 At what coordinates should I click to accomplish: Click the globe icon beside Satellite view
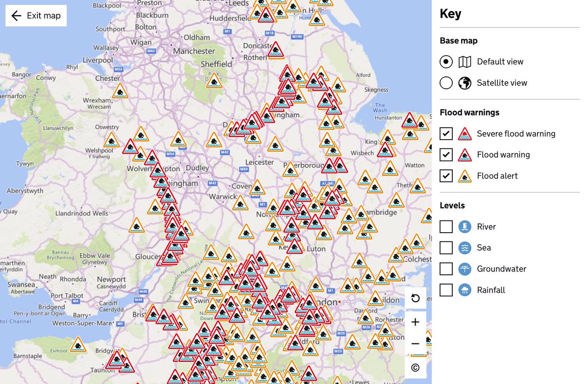(464, 83)
